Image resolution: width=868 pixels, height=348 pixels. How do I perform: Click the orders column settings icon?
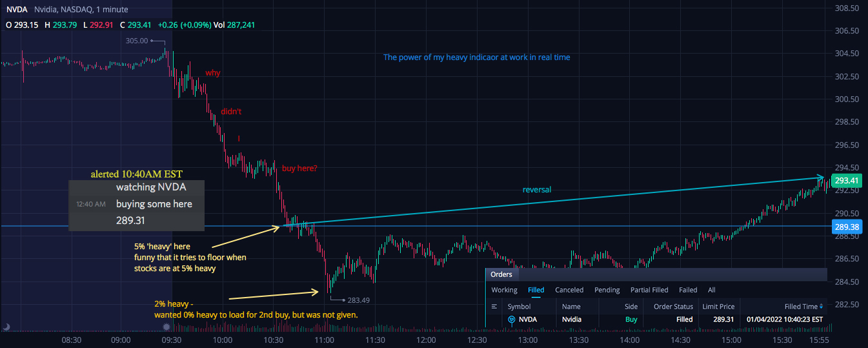494,307
